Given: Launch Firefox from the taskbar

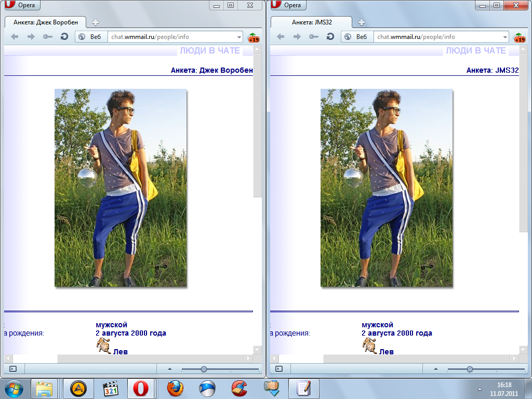Looking at the screenshot, I should point(175,389).
